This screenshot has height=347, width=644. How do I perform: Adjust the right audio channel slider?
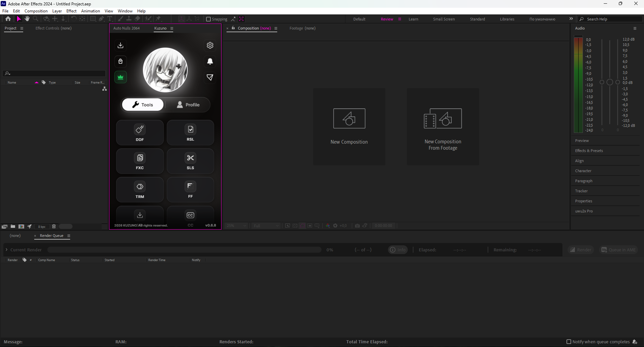(x=617, y=82)
